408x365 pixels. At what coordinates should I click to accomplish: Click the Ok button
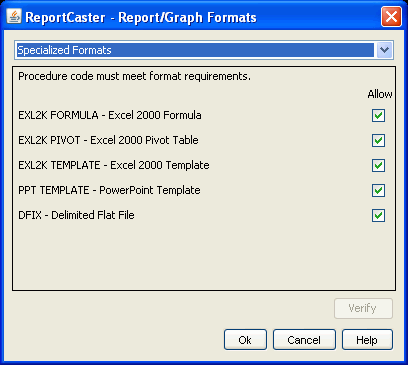(x=245, y=340)
